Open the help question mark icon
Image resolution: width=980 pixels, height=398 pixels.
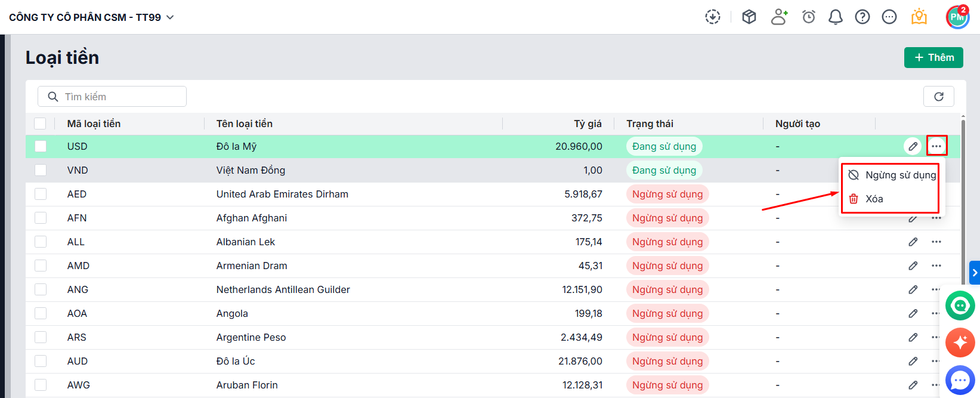coord(862,17)
